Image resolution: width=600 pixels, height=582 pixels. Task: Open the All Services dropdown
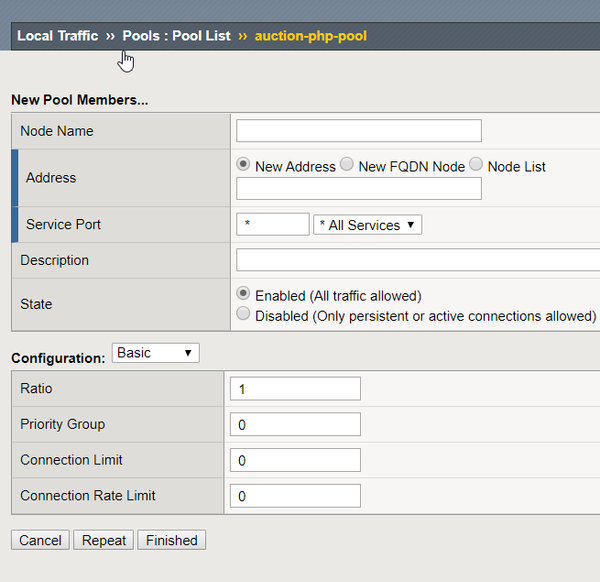click(367, 225)
